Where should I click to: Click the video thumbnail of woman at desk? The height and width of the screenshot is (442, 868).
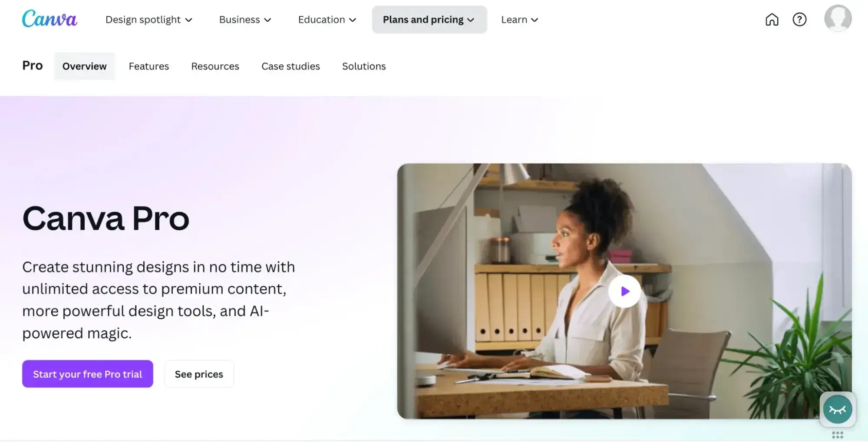(624, 291)
